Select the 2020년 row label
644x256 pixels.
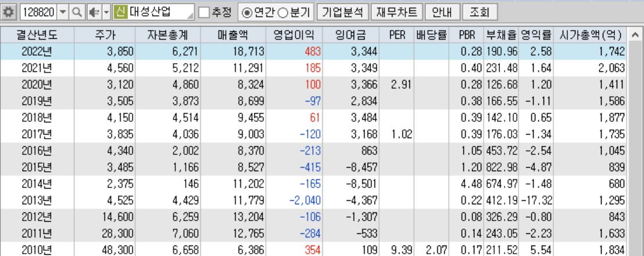(x=37, y=85)
